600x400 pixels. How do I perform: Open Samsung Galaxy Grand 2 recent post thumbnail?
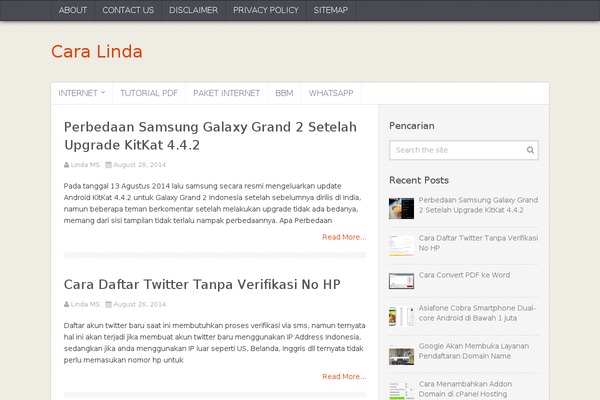pos(401,208)
